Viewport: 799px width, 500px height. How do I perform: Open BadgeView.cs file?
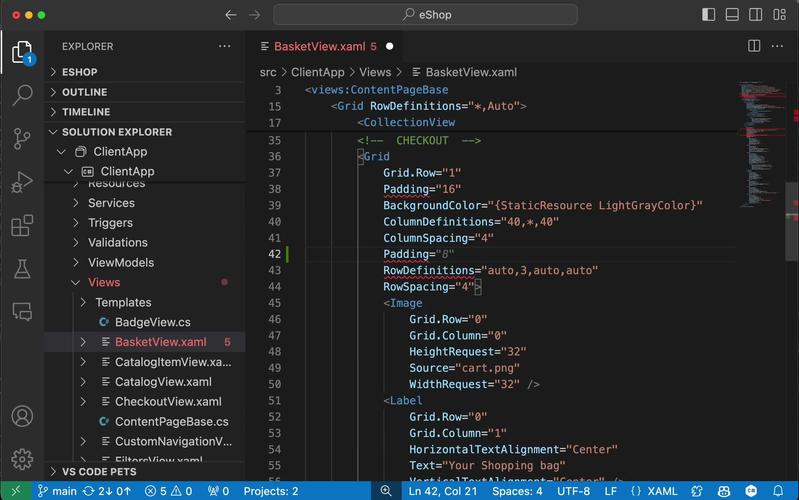145,322
